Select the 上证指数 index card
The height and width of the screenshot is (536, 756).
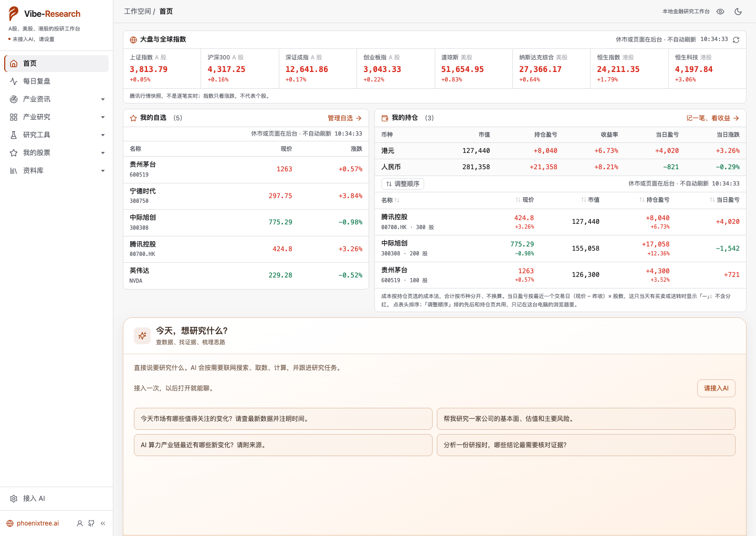(x=162, y=69)
